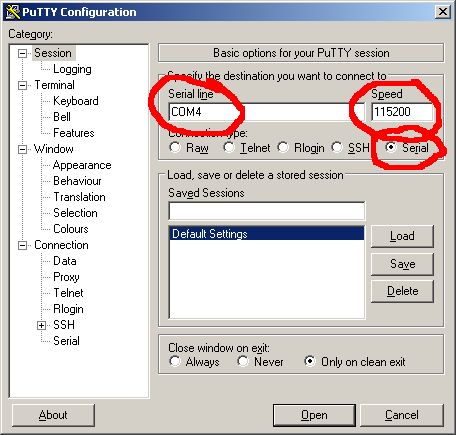Close the PuTTY Configuration window
The width and height of the screenshot is (456, 435).
pyautogui.click(x=443, y=12)
